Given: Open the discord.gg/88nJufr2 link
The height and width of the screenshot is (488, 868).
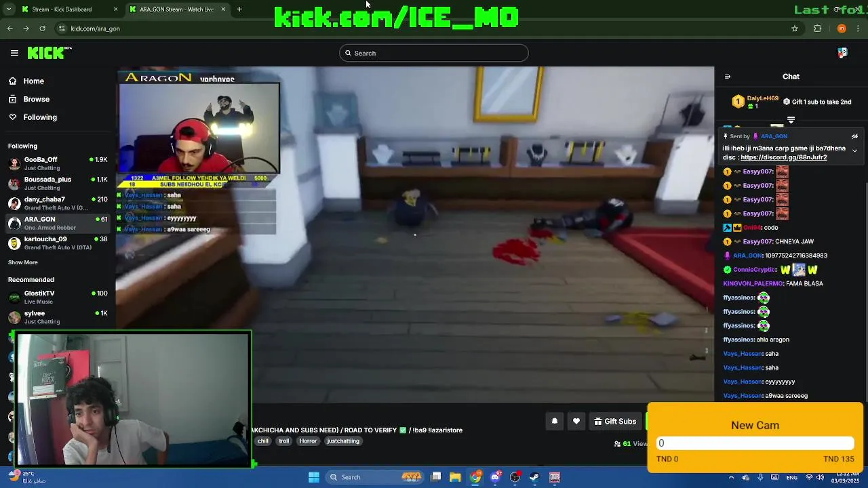Looking at the screenshot, I should (x=783, y=158).
